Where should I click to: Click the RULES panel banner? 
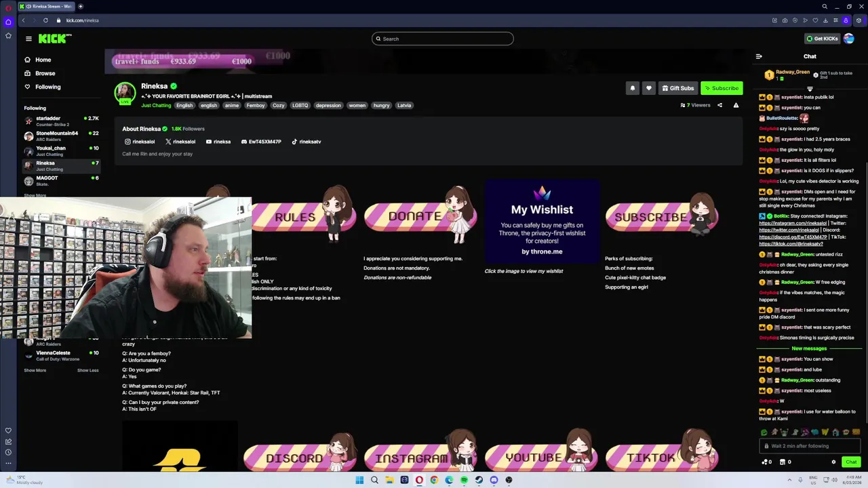click(x=304, y=216)
